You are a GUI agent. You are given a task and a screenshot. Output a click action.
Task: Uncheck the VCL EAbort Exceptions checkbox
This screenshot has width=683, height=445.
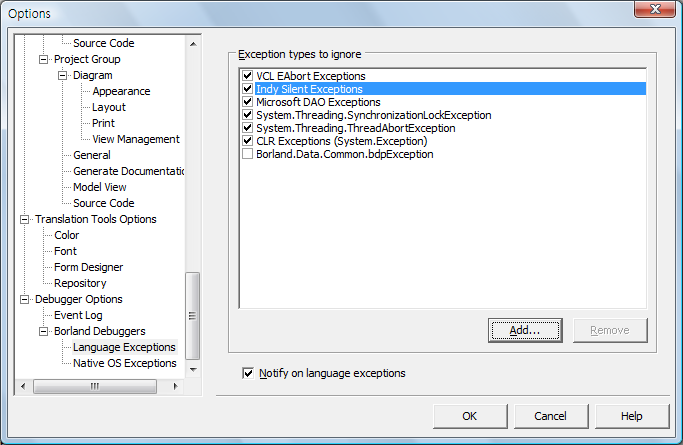pos(247,76)
